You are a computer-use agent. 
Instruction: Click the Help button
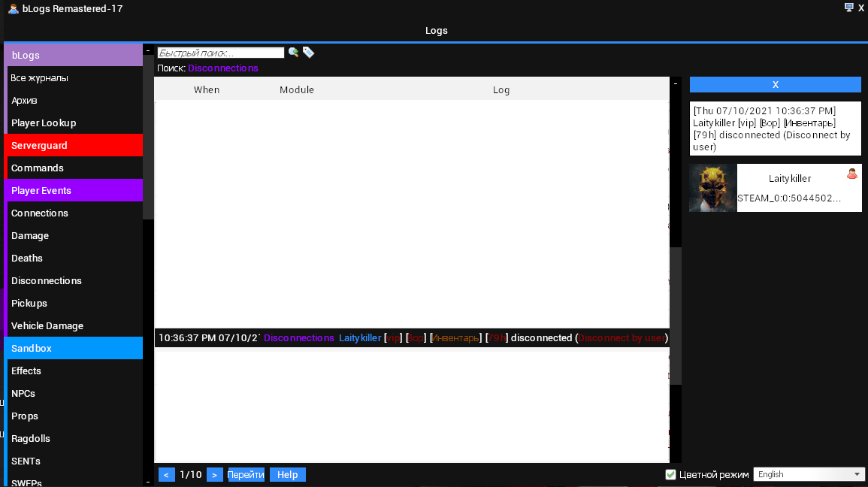coord(287,474)
